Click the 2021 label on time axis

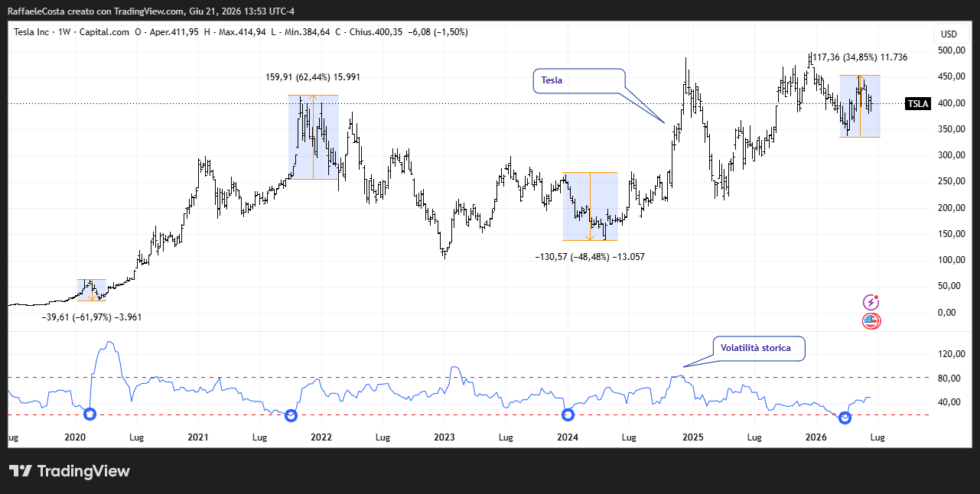coord(198,438)
